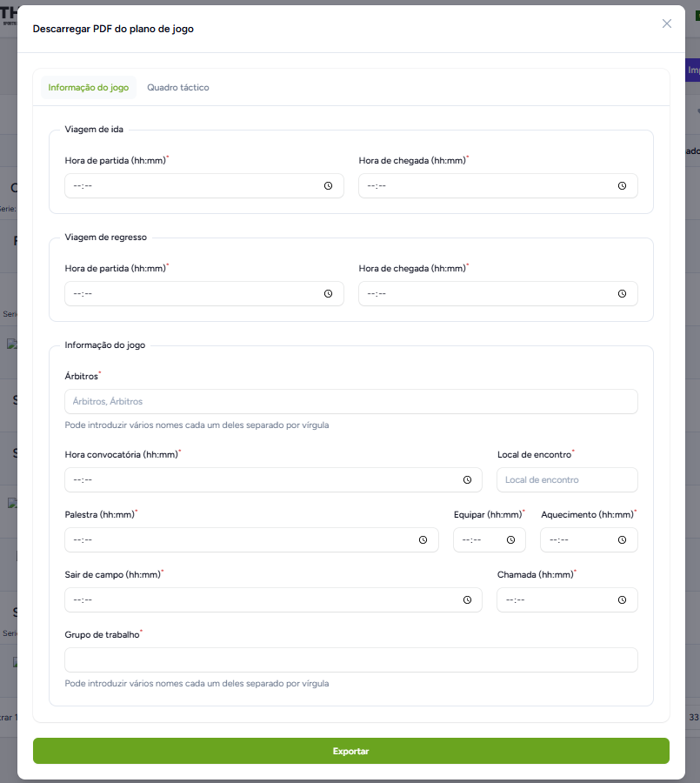
Task: Open clock picker for Sair de campo
Action: tap(467, 599)
